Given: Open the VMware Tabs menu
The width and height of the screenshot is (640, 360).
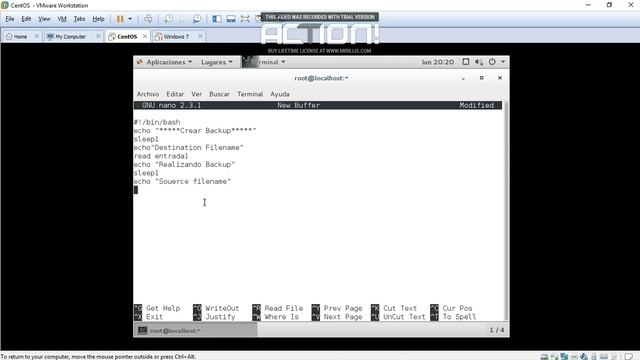Looking at the screenshot, I should [79, 19].
